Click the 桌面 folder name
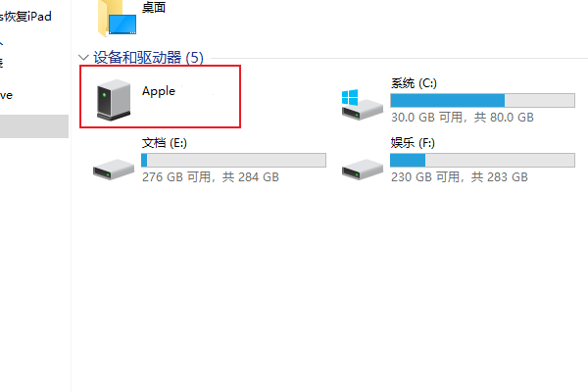588x392 pixels. point(154,7)
